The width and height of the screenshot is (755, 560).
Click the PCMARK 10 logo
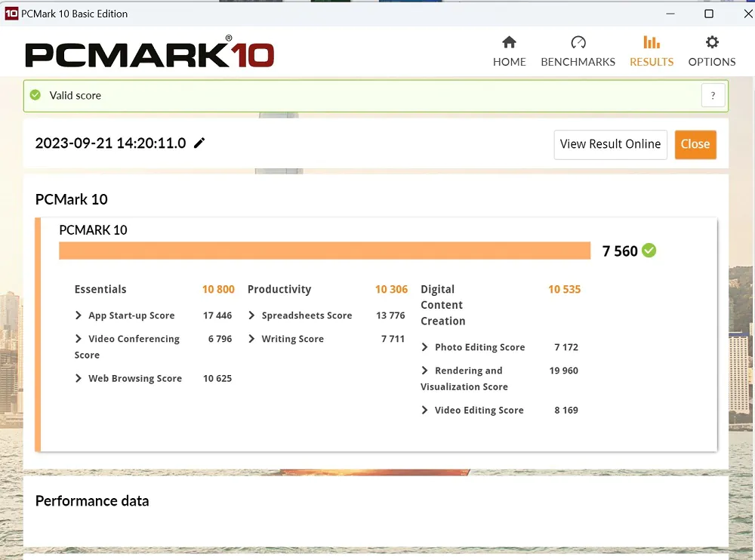[149, 52]
